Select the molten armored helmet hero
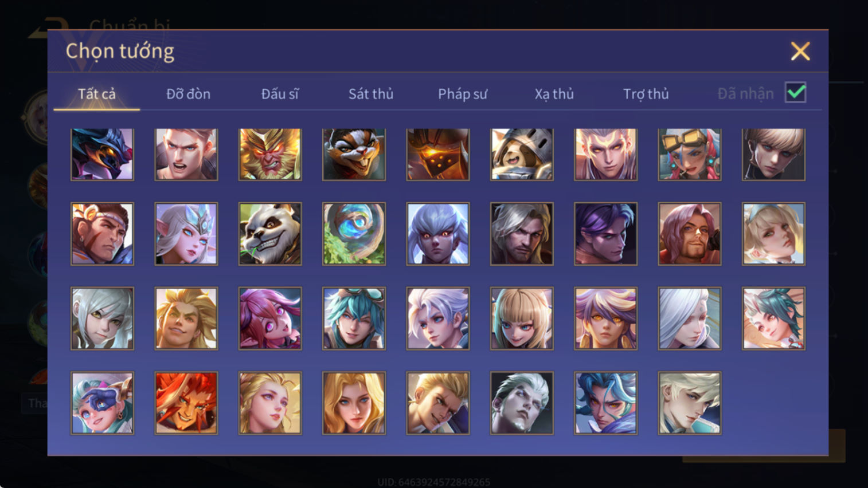Image resolution: width=868 pixels, height=488 pixels. 438,154
